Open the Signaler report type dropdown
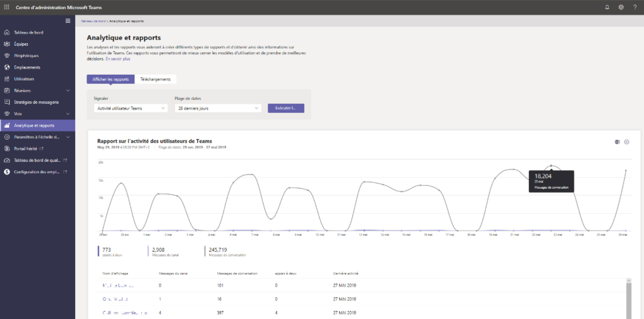 (x=131, y=108)
